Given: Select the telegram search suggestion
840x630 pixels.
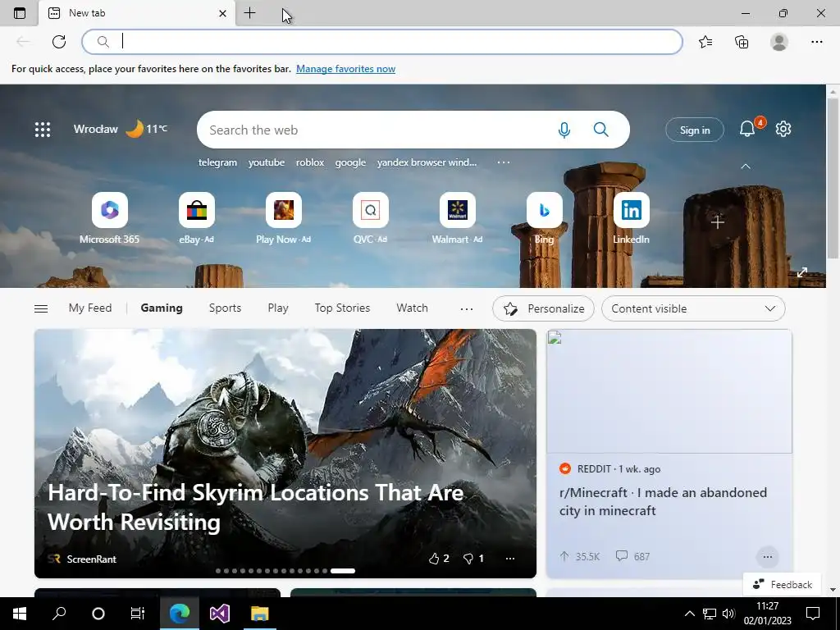Looking at the screenshot, I should click(217, 162).
